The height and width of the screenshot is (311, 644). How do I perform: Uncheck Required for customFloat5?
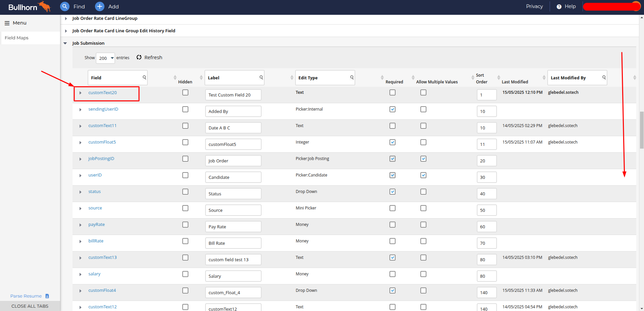(x=393, y=142)
